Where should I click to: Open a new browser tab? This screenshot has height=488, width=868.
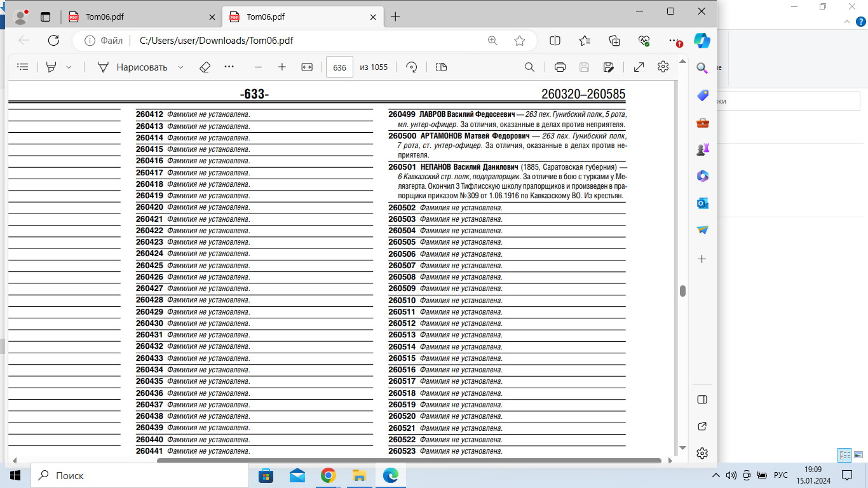[x=395, y=17]
